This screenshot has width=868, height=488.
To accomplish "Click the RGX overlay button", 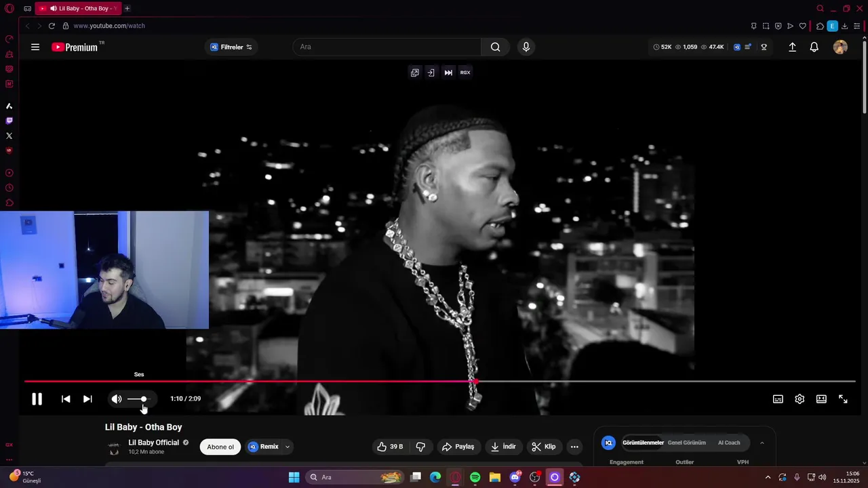I will click(465, 73).
